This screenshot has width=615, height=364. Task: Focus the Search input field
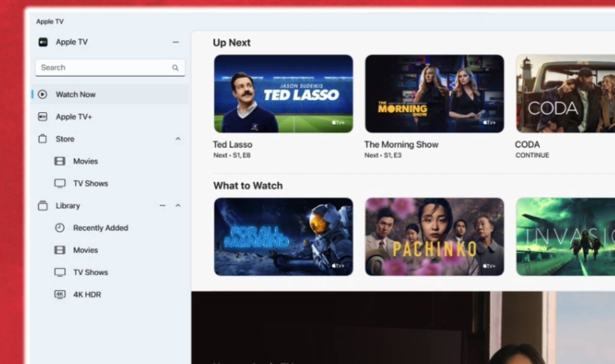tap(103, 68)
